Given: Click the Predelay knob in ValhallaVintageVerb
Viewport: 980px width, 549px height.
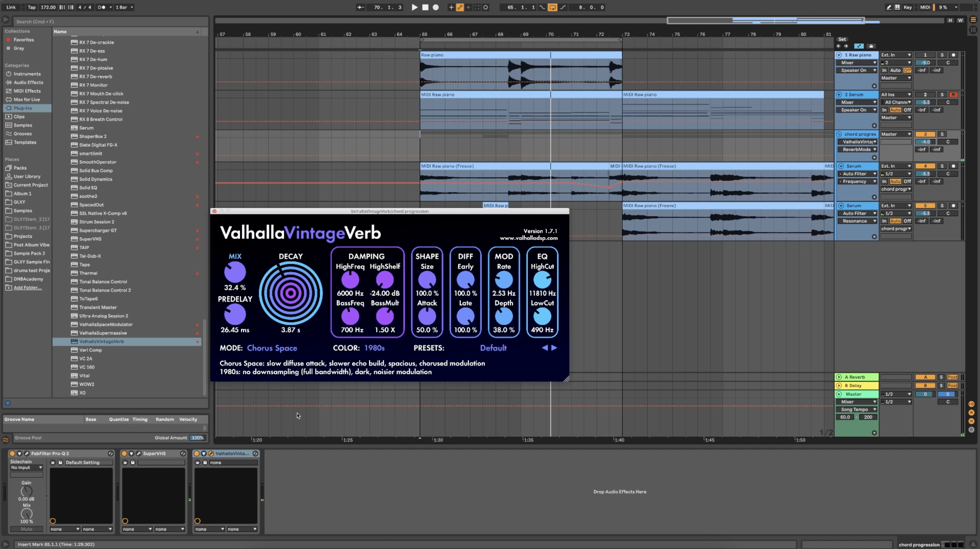Looking at the screenshot, I should pos(235,315).
